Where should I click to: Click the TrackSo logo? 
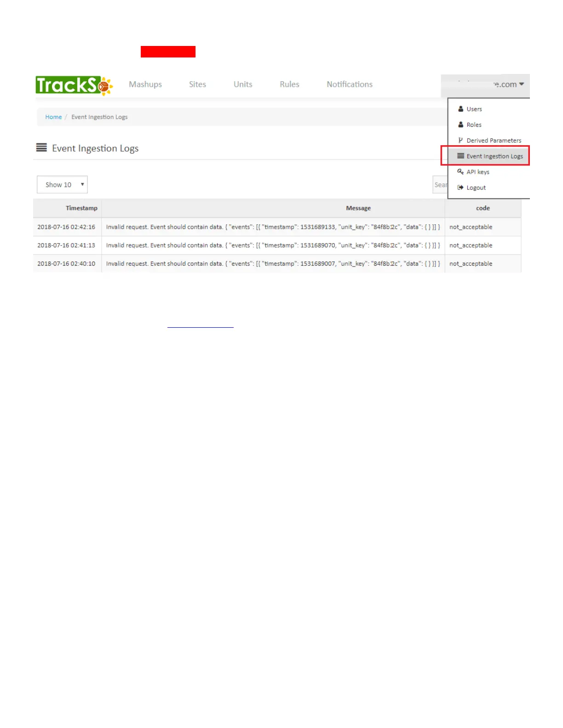coord(74,85)
